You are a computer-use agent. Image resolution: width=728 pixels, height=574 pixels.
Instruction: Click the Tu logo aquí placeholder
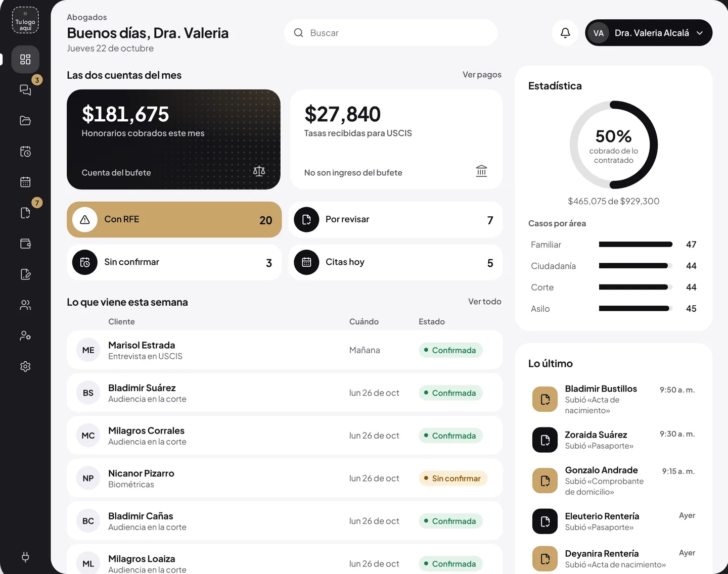(25, 20)
